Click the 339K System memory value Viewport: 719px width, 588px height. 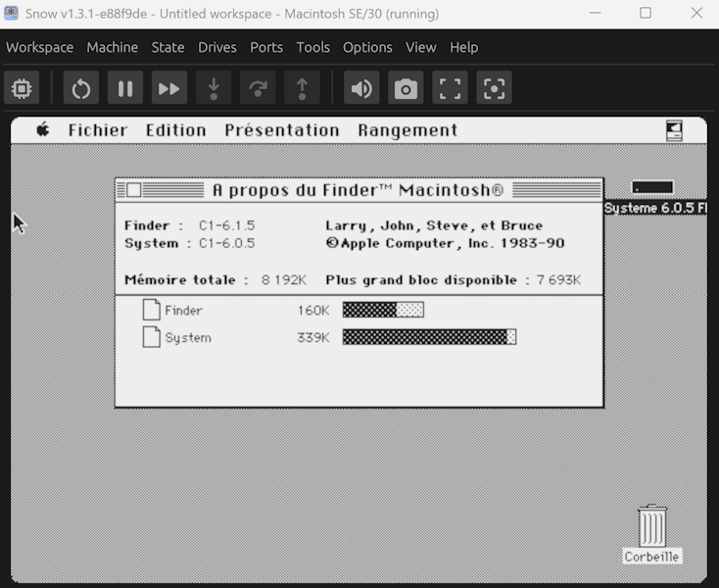point(313,338)
